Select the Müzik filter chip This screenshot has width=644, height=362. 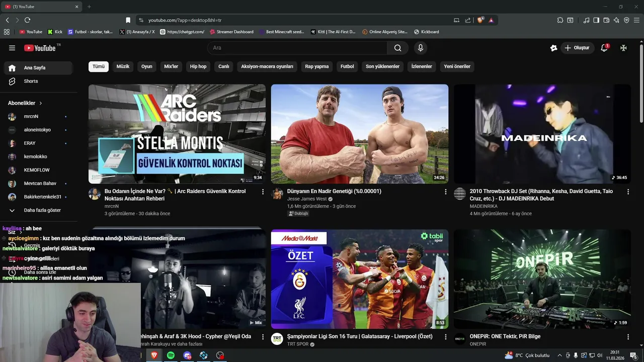[x=123, y=66]
